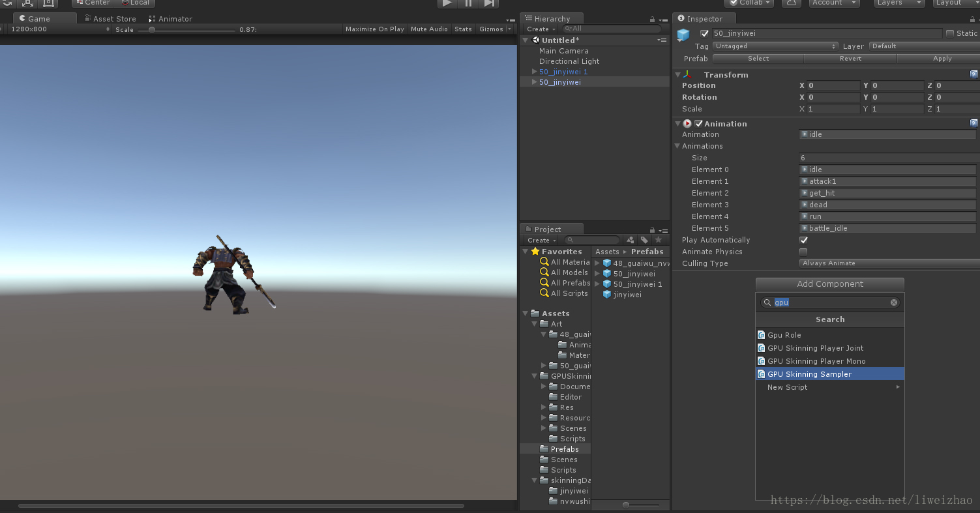The height and width of the screenshot is (513, 980).
Task: Open Culling Type dropdown Always Animate
Action: 889,263
